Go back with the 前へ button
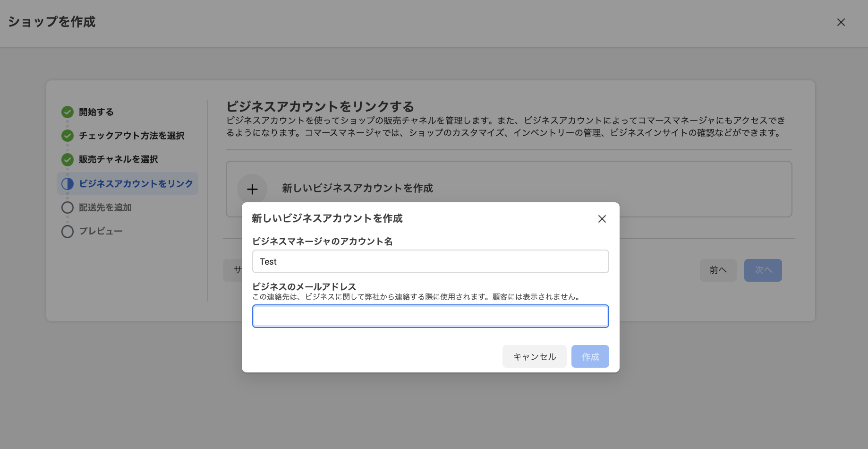Screen dimensions: 868x449 point(718,270)
